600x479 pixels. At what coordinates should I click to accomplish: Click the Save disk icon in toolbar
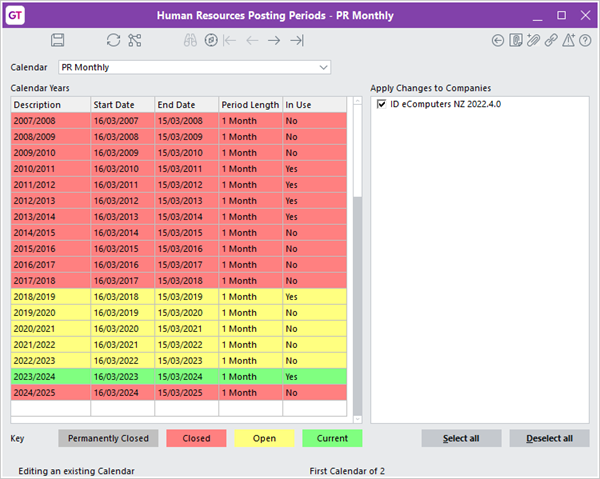(58, 40)
